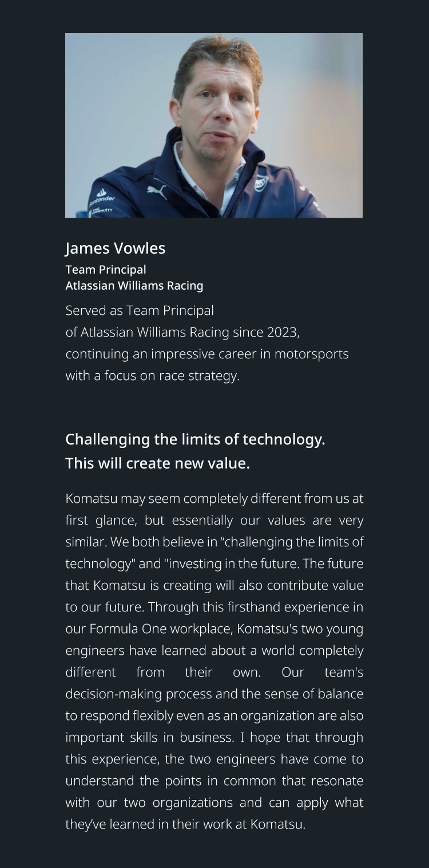
Task: Click the bold Atlassian Williams Racing line
Action: (x=134, y=285)
